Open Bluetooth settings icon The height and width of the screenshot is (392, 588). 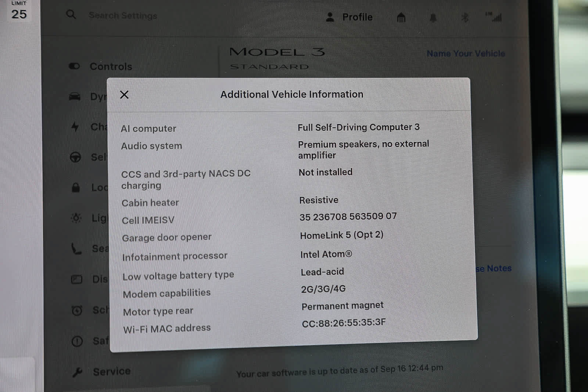tap(465, 17)
